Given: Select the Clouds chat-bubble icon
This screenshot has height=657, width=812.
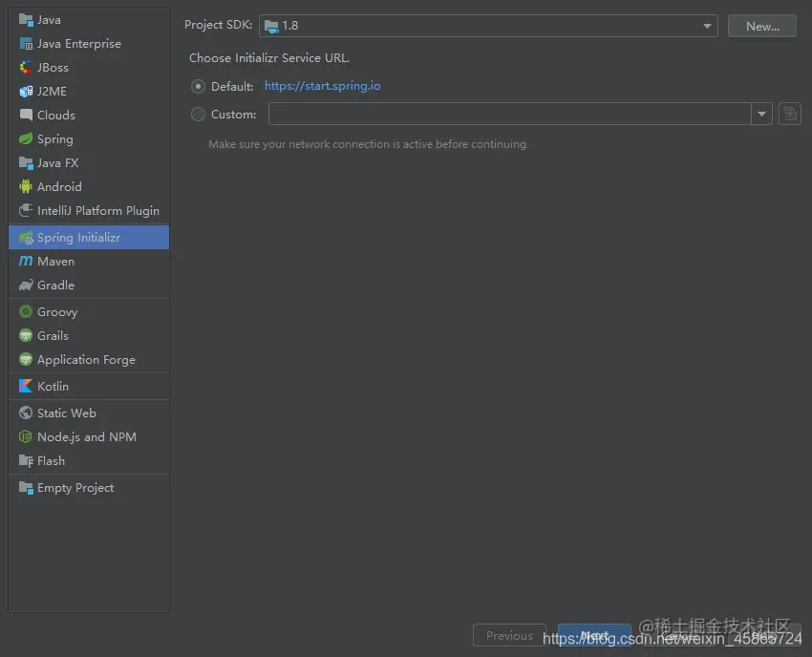Looking at the screenshot, I should (26, 115).
